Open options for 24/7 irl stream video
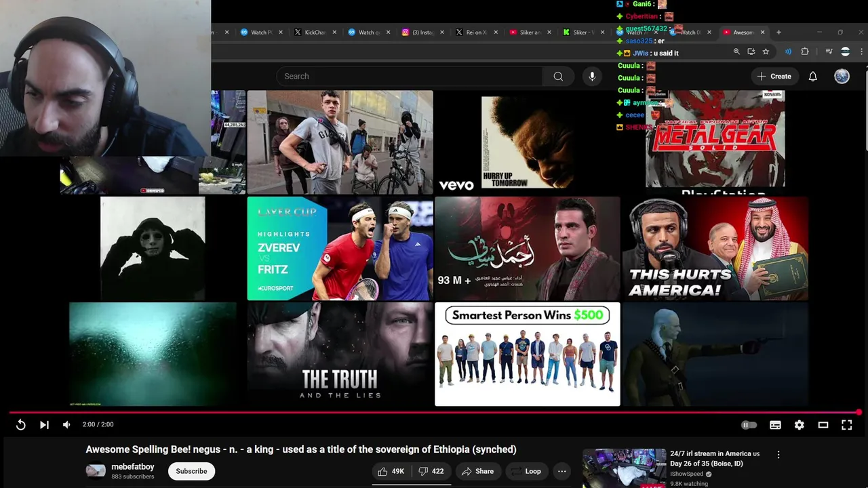The height and width of the screenshot is (488, 868). (x=778, y=455)
